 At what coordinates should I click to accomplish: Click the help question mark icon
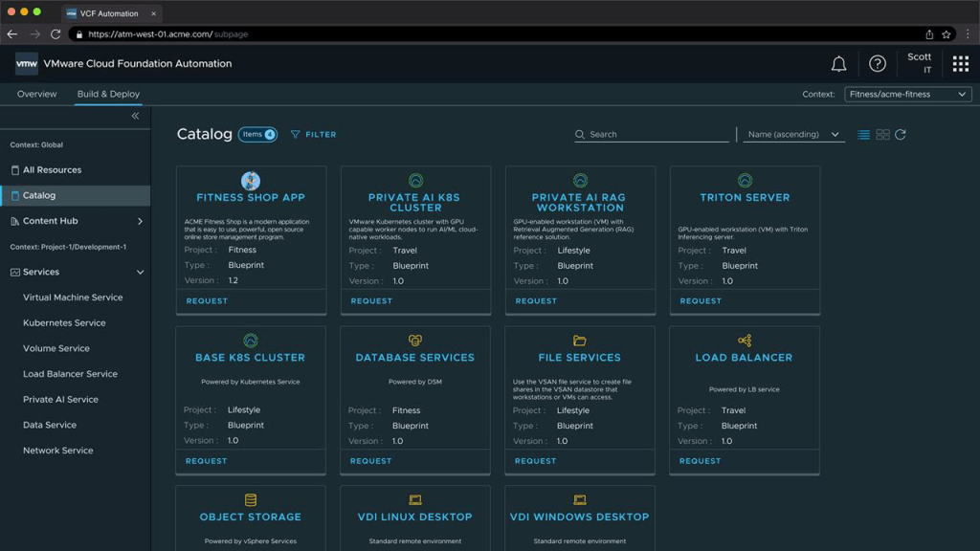tap(877, 64)
